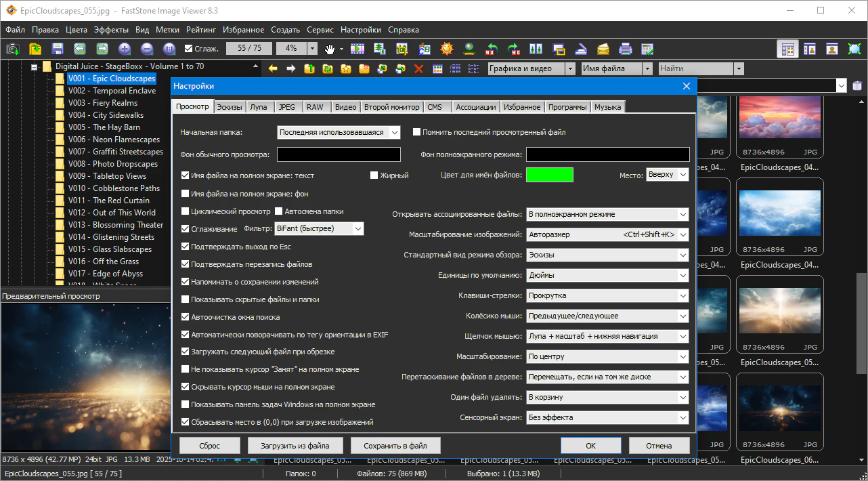Enable the Циклический просмотр checkbox

186,211
